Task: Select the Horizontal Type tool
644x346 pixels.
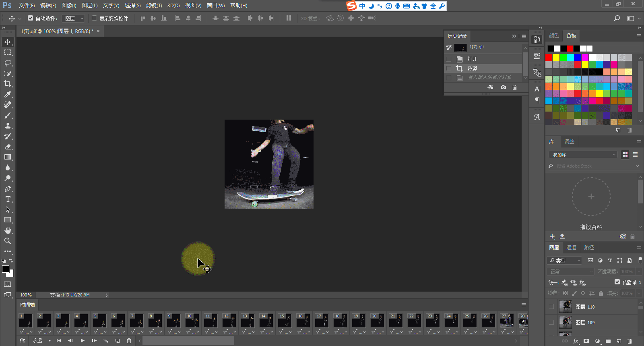Action: click(x=8, y=199)
